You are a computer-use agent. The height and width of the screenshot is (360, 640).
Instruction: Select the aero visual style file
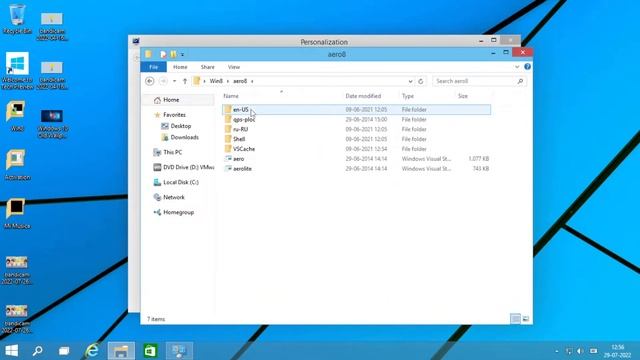(x=357, y=158)
